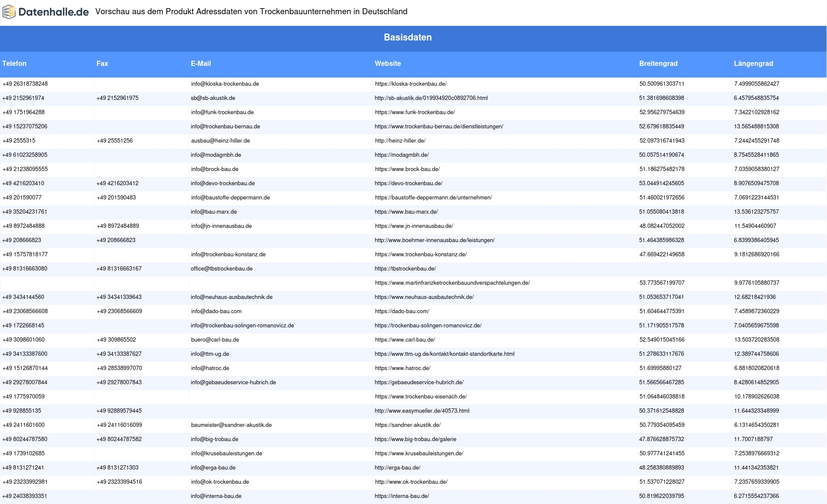Open the easymueller.de/40573.html link

click(x=422, y=411)
